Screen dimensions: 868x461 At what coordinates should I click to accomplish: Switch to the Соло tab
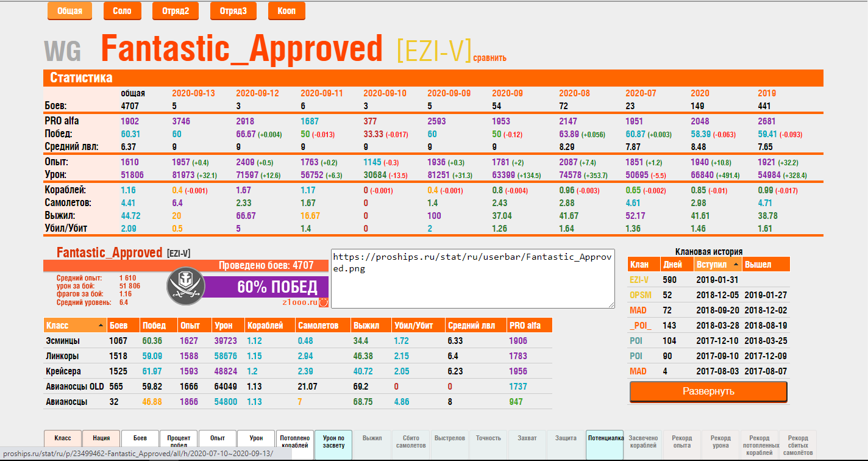[x=122, y=11]
